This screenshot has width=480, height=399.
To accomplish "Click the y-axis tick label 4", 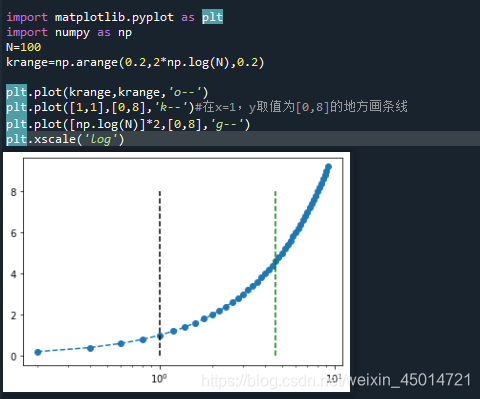I will coord(13,274).
